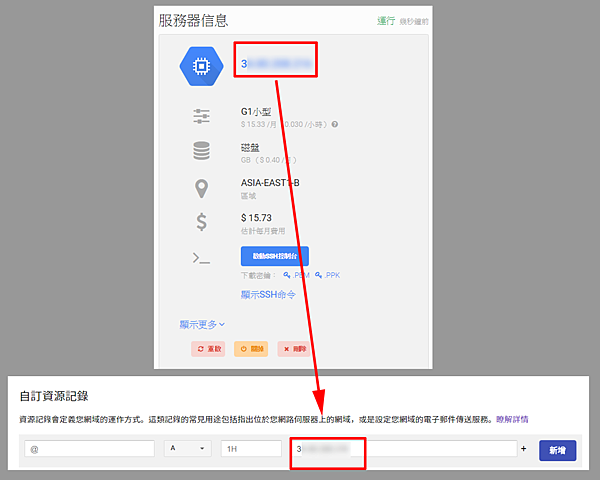The width and height of the screenshot is (600, 480).
Task: Click the @ host name field
Action: click(x=90, y=449)
